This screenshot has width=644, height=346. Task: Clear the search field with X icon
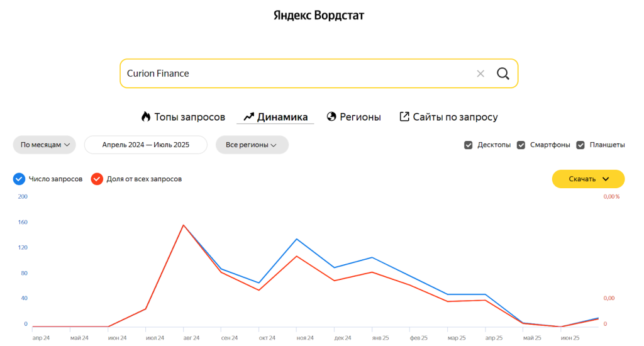click(x=480, y=74)
